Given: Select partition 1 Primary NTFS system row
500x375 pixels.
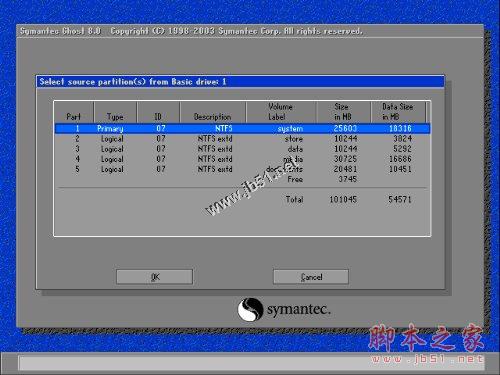Looking at the screenshot, I should tap(242, 128).
